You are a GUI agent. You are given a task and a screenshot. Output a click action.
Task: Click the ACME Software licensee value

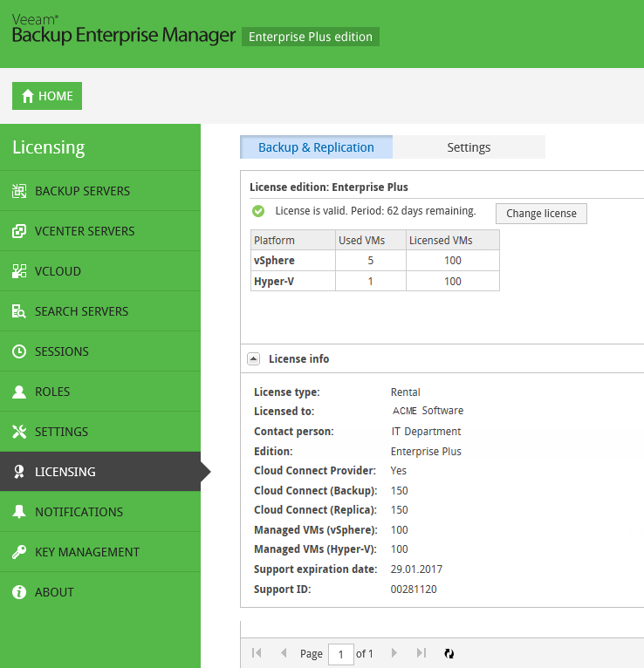point(428,411)
